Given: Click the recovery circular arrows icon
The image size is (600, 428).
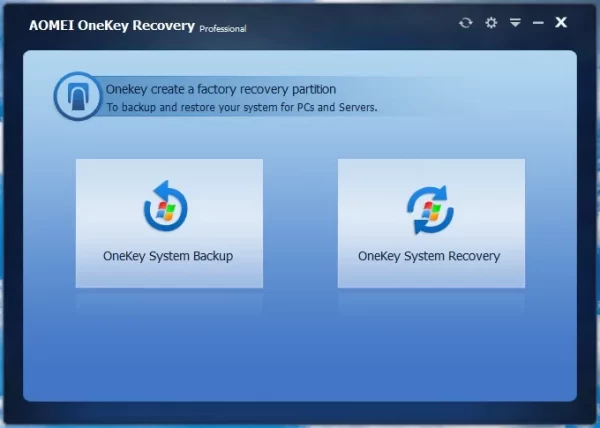Looking at the screenshot, I should (430, 210).
